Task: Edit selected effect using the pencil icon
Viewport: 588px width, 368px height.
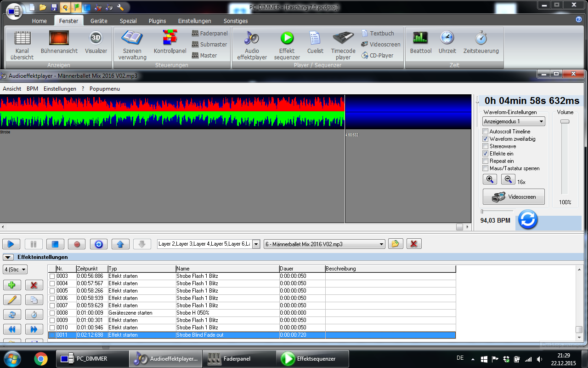Action: pyautogui.click(x=12, y=300)
